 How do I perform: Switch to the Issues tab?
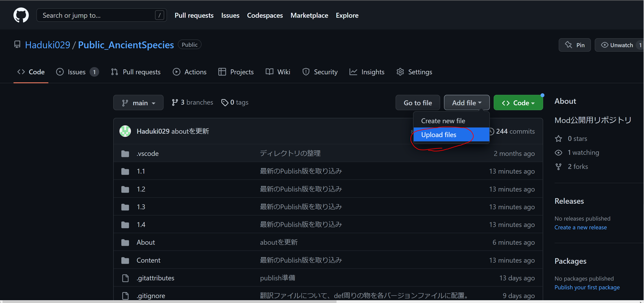pyautogui.click(x=77, y=72)
